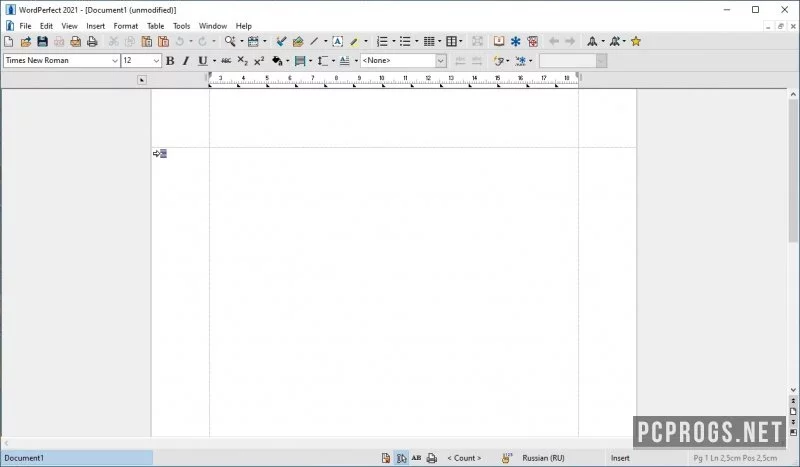The width and height of the screenshot is (800, 467).
Task: Open the Tools menu
Action: click(x=181, y=26)
